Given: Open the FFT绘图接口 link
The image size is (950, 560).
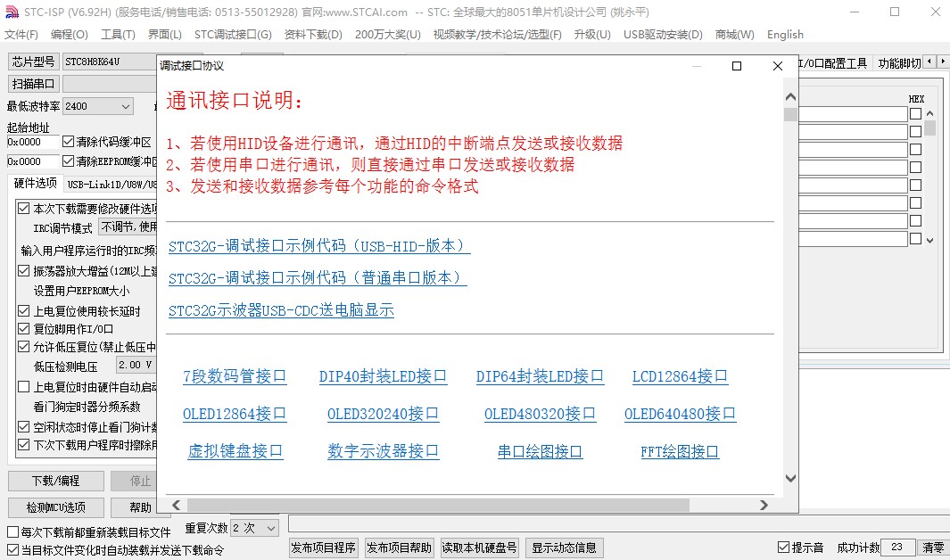Looking at the screenshot, I should (x=680, y=451).
